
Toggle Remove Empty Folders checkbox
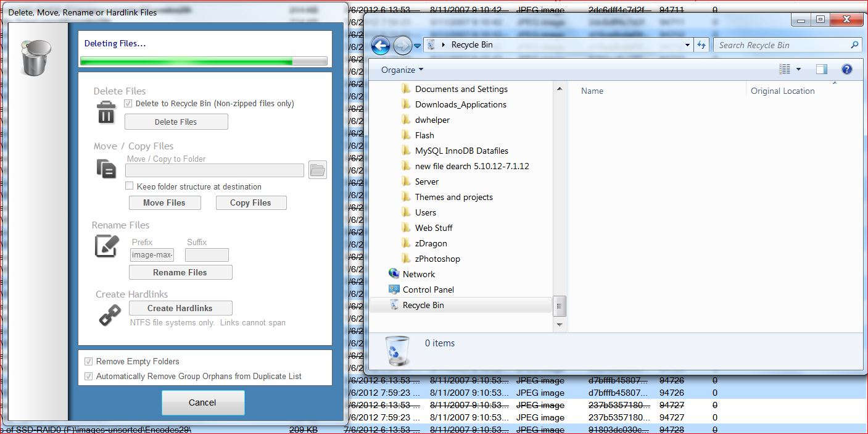coord(89,361)
